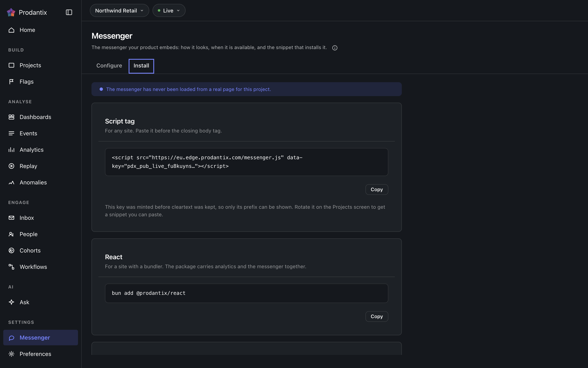Click the ANALYSE section label
Viewport: 588px width, 368px height.
coord(20,102)
